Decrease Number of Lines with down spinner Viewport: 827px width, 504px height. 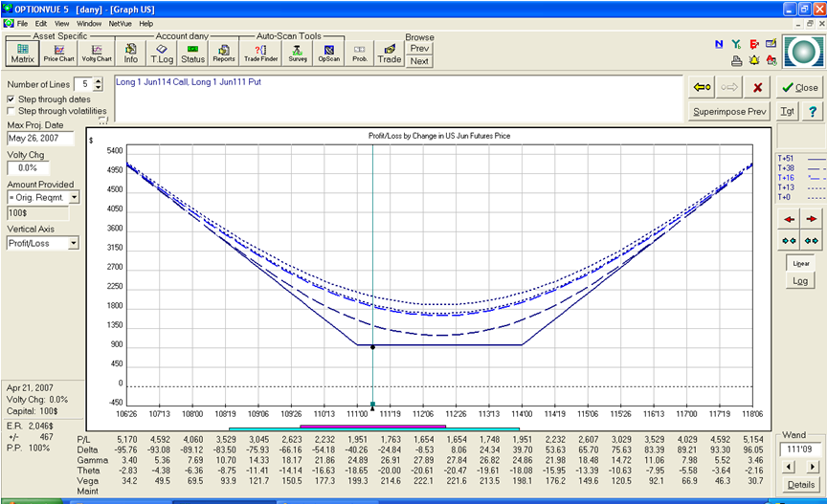coord(98,88)
